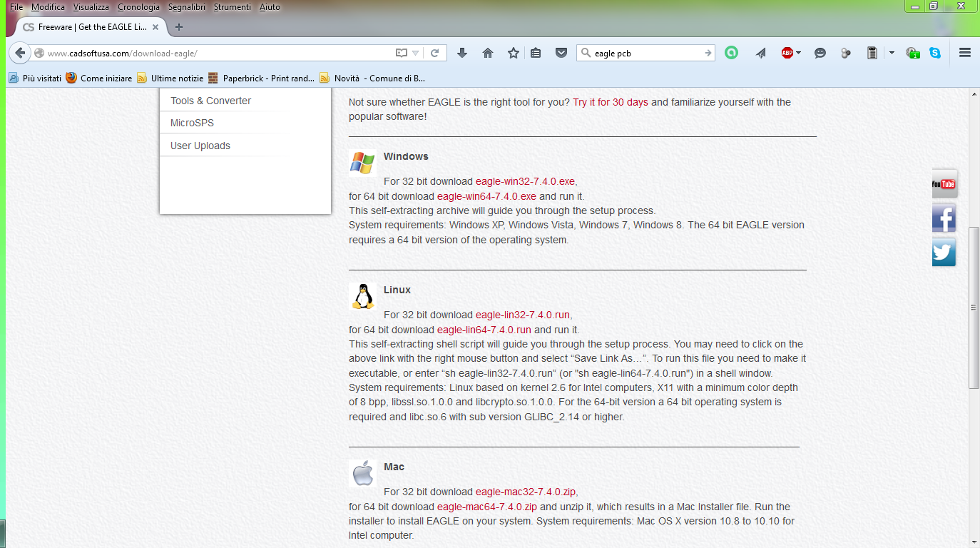The height and width of the screenshot is (548, 980).
Task: Download eagle-mac64-7.4.0.zip
Action: coord(487,507)
